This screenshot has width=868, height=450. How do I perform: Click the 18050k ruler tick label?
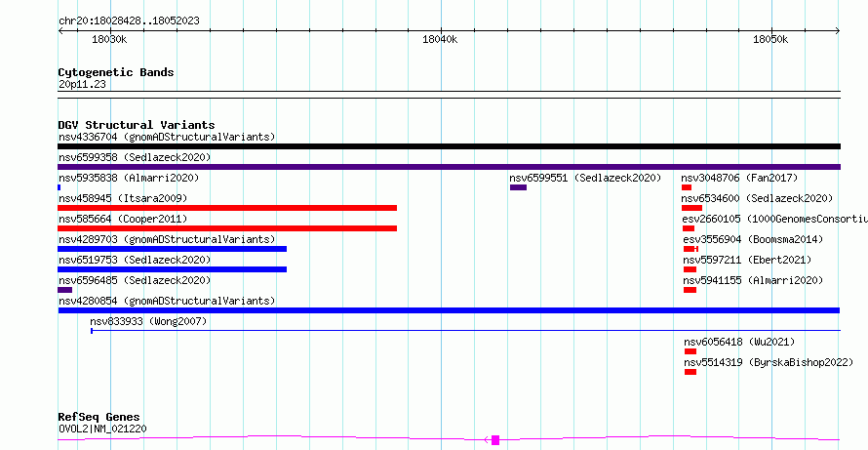770,39
